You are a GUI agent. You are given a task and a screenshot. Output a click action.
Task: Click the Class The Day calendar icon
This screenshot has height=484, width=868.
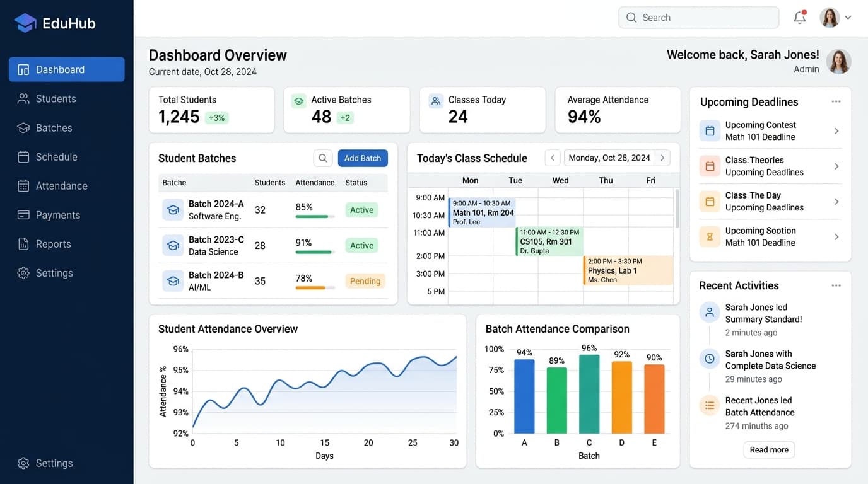click(710, 202)
